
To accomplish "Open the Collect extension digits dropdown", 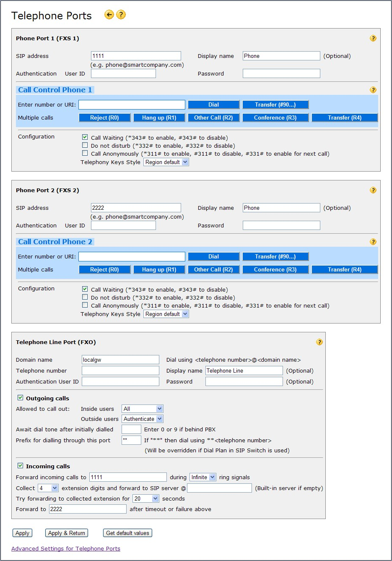I will pos(48,488).
